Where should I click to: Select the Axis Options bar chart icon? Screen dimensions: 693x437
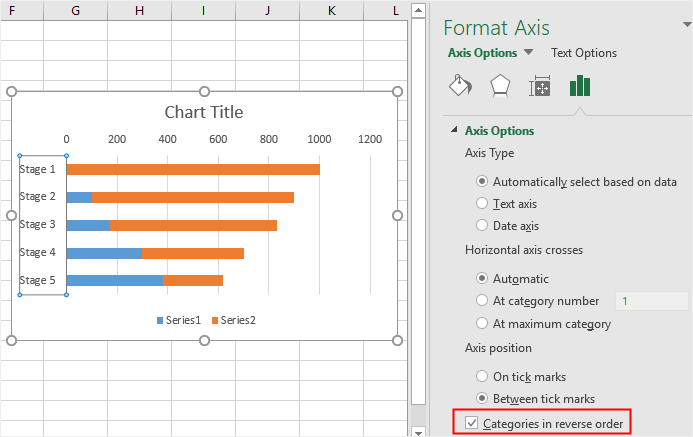[579, 86]
